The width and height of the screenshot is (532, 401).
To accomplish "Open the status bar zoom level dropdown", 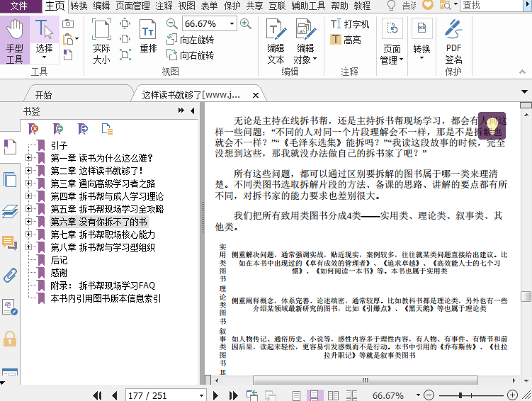I will (418, 395).
